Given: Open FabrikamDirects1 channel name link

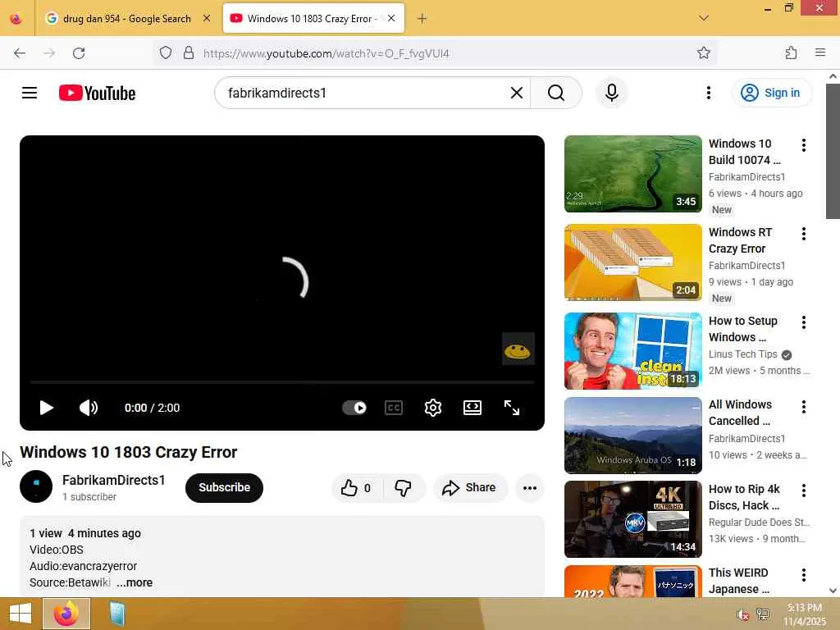Looking at the screenshot, I should (x=113, y=480).
